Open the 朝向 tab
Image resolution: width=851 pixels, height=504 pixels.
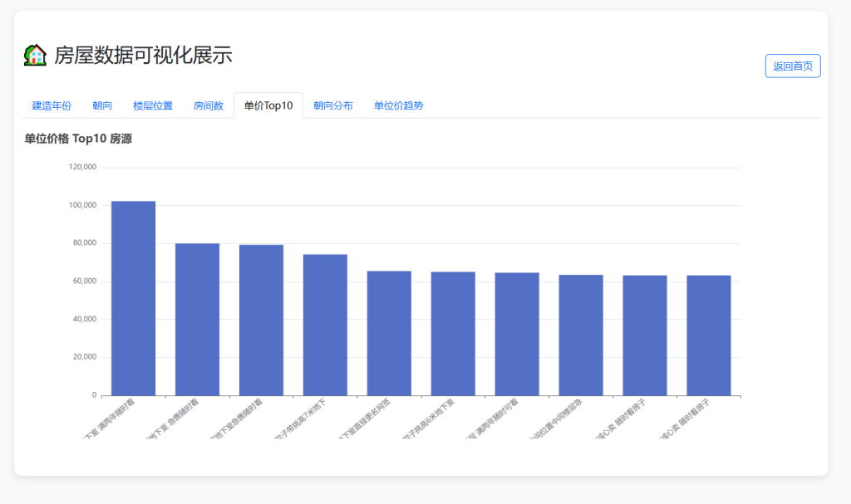pos(102,105)
